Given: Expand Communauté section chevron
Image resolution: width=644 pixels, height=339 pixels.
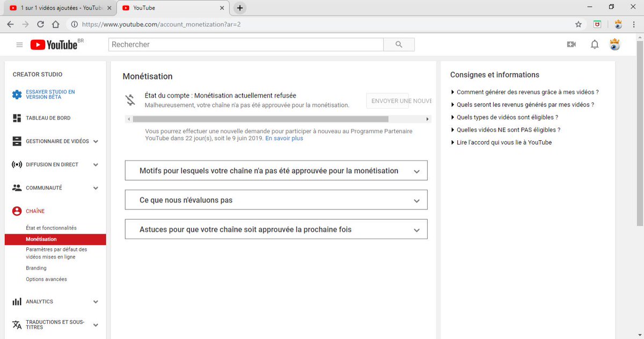Looking at the screenshot, I should pyautogui.click(x=96, y=189).
